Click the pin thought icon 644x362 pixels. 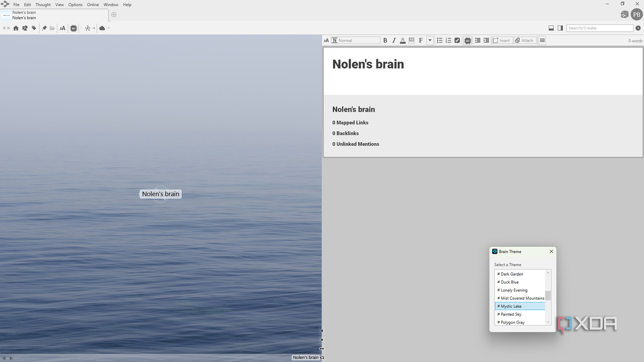44,28
